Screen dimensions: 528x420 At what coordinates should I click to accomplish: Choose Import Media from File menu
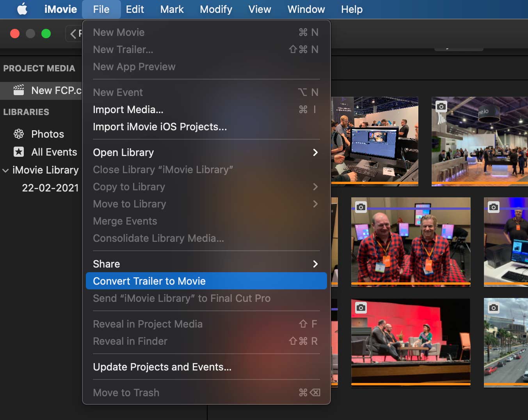click(206, 110)
